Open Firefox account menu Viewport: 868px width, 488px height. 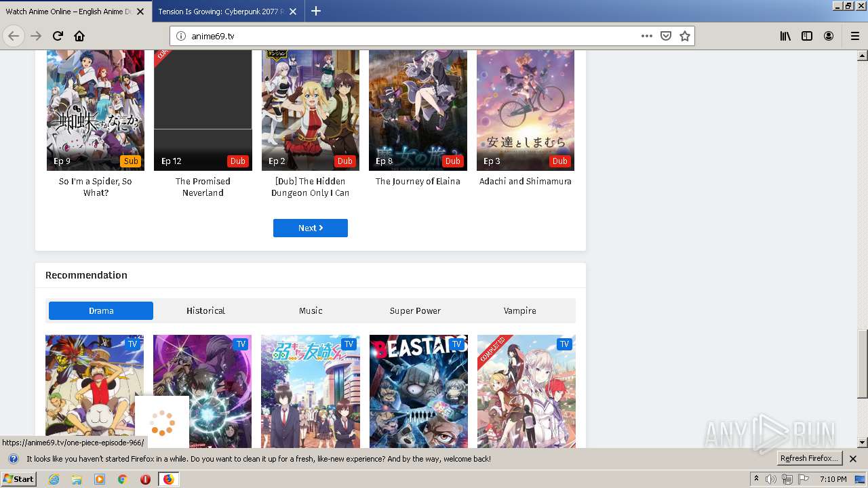829,36
